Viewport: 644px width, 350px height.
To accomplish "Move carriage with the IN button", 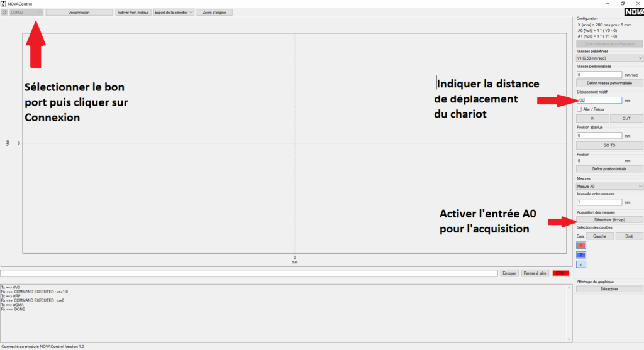I will click(x=592, y=118).
